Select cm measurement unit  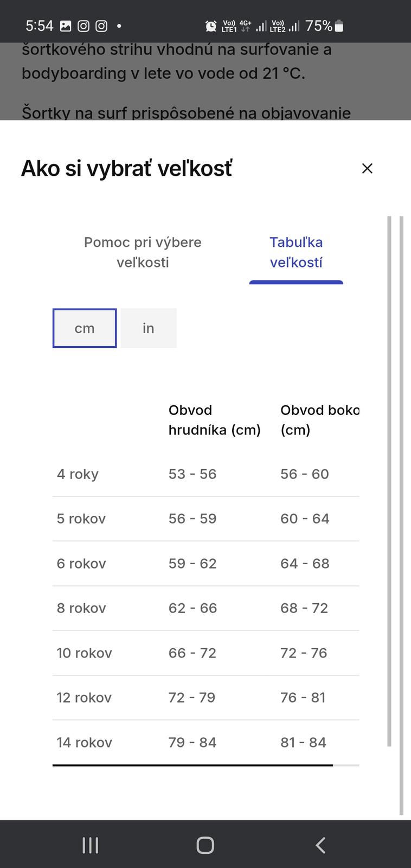(x=85, y=328)
